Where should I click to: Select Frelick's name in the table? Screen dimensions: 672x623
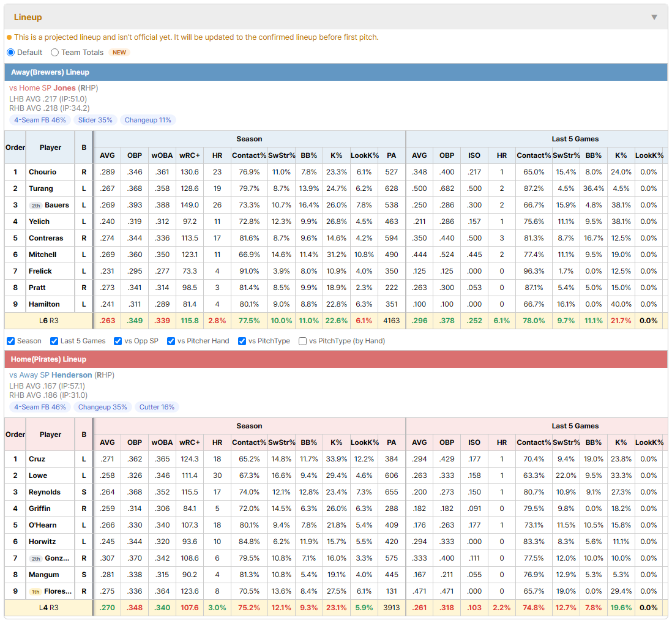coord(40,271)
